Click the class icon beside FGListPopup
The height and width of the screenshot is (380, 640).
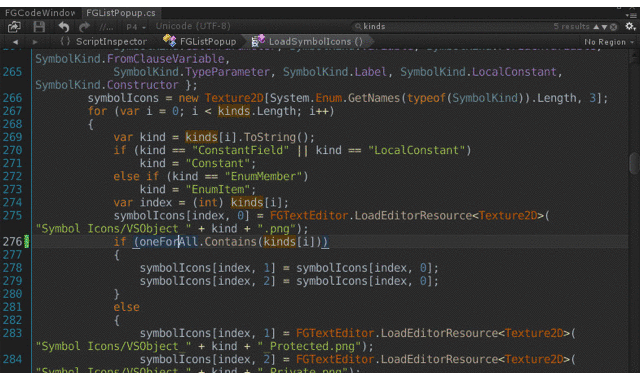pyautogui.click(x=169, y=40)
